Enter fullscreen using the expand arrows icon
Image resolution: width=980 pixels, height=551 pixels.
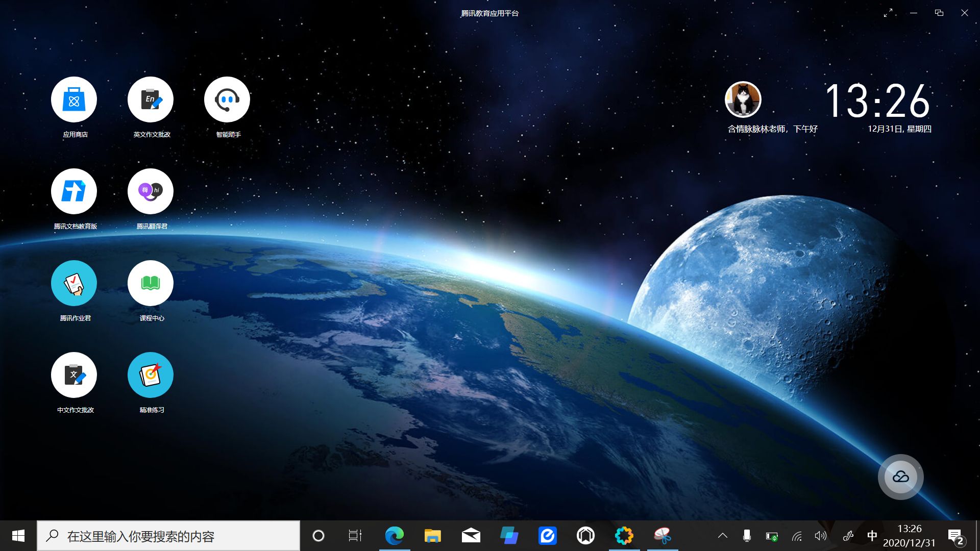tap(888, 13)
